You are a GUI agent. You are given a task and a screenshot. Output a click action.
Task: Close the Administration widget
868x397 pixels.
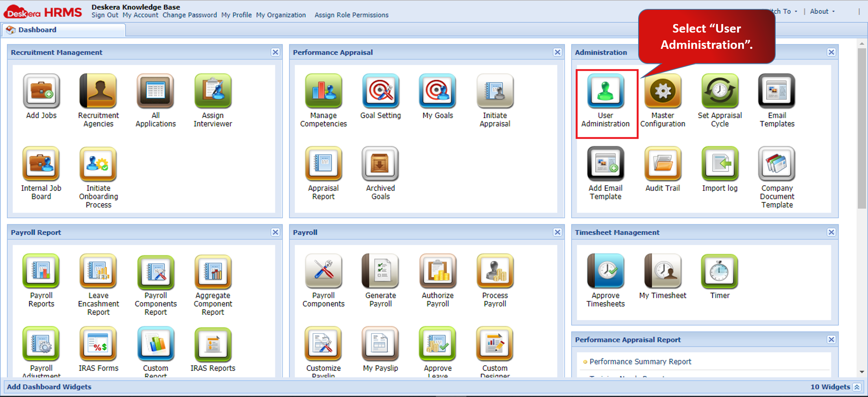[831, 52]
